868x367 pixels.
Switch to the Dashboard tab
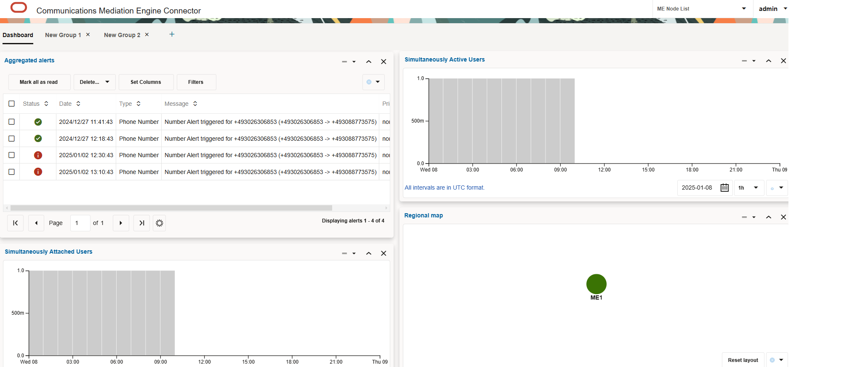18,35
